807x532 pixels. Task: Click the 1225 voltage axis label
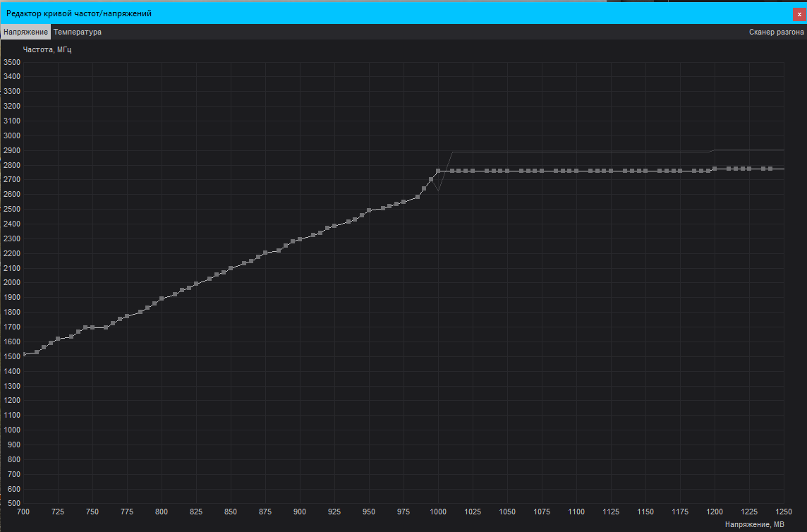(x=749, y=512)
